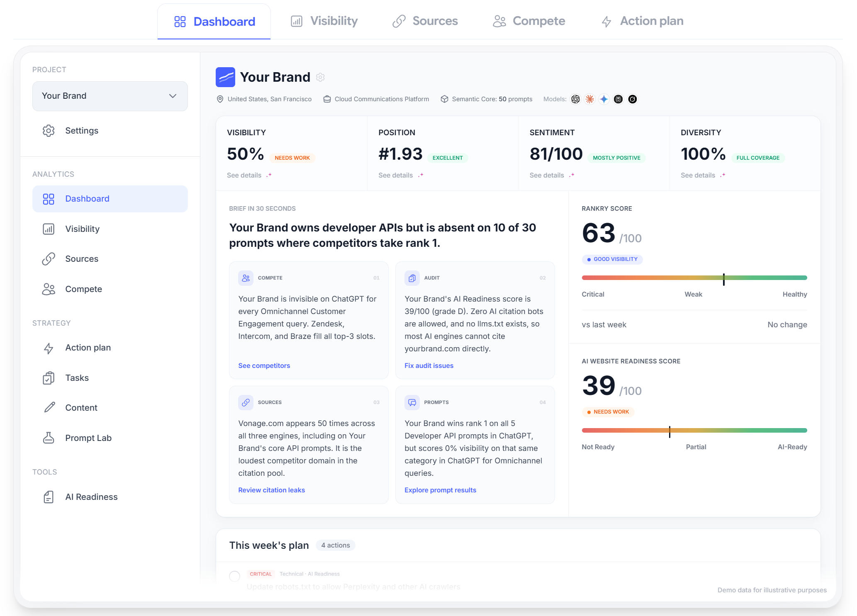Switch to the Sources top tab
The width and height of the screenshot is (857, 616).
[x=425, y=21]
